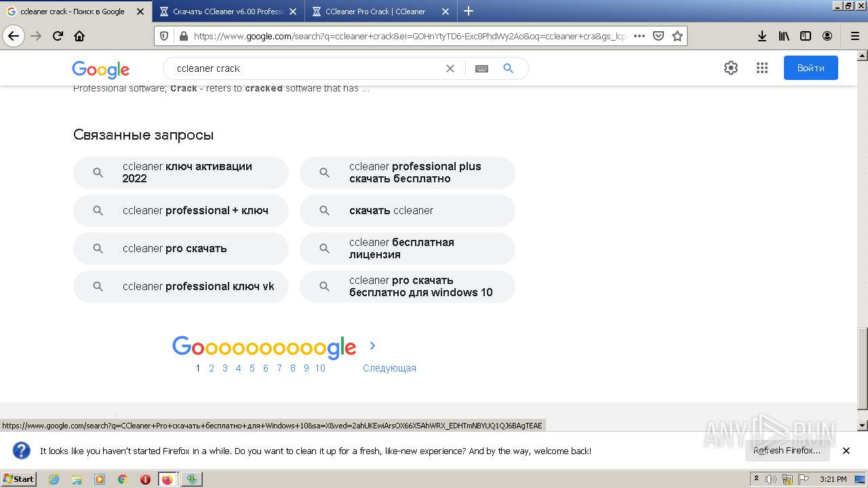Viewport: 868px width, 488px height.
Task: Switch to CCleaner Pro Crack tab
Action: coord(380,12)
